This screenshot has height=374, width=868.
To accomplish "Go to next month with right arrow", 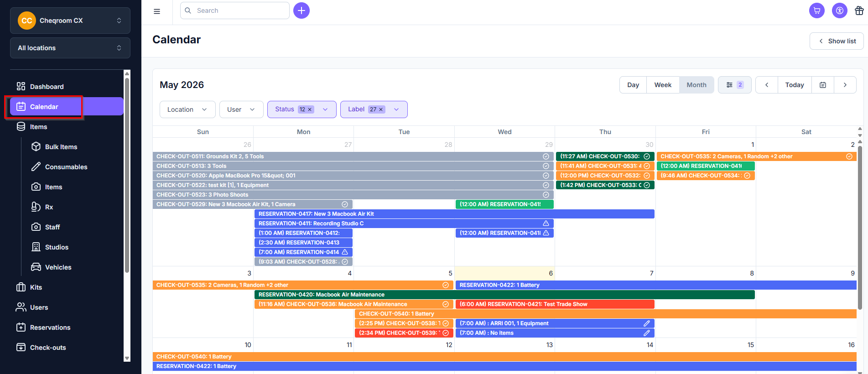I will 845,85.
